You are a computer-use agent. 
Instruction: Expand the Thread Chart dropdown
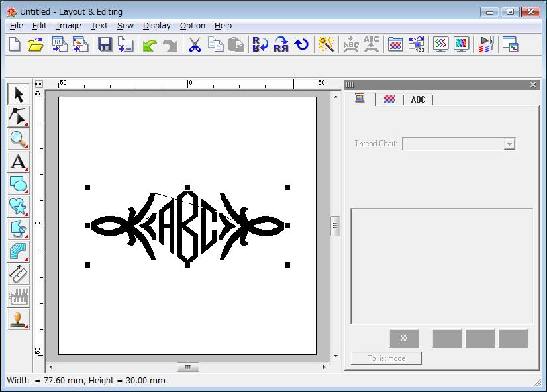(509, 144)
